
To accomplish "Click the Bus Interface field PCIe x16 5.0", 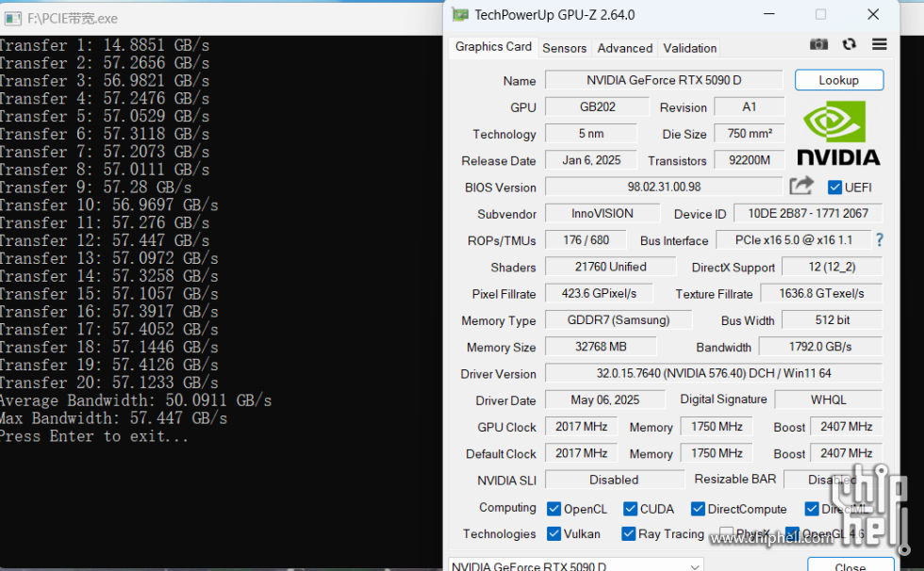I will [x=793, y=240].
